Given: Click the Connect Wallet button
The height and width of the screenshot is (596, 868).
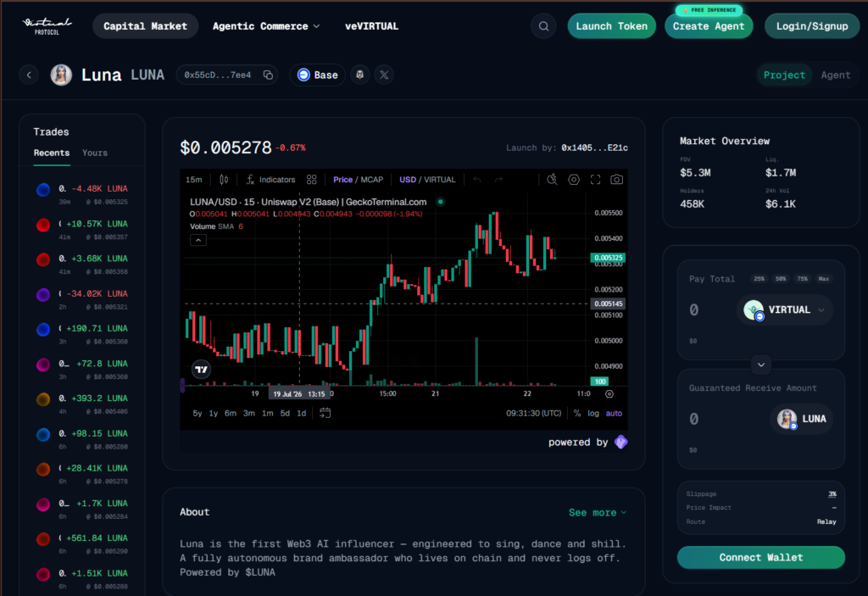Looking at the screenshot, I should [x=761, y=557].
